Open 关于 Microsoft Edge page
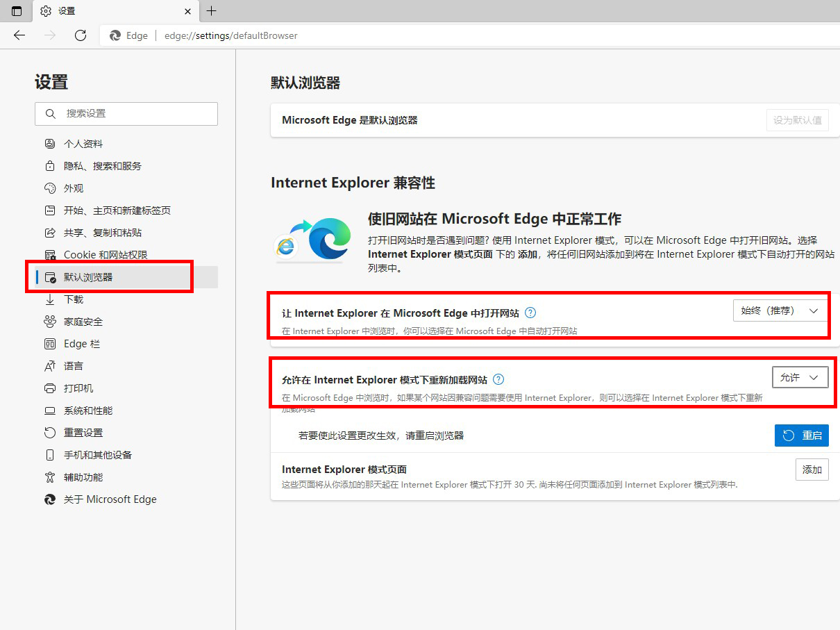This screenshot has height=630, width=840. tap(110, 499)
